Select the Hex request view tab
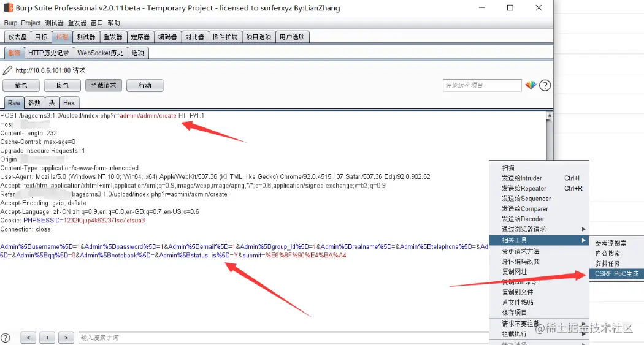Screen dimensions: 644x345 [x=69, y=103]
